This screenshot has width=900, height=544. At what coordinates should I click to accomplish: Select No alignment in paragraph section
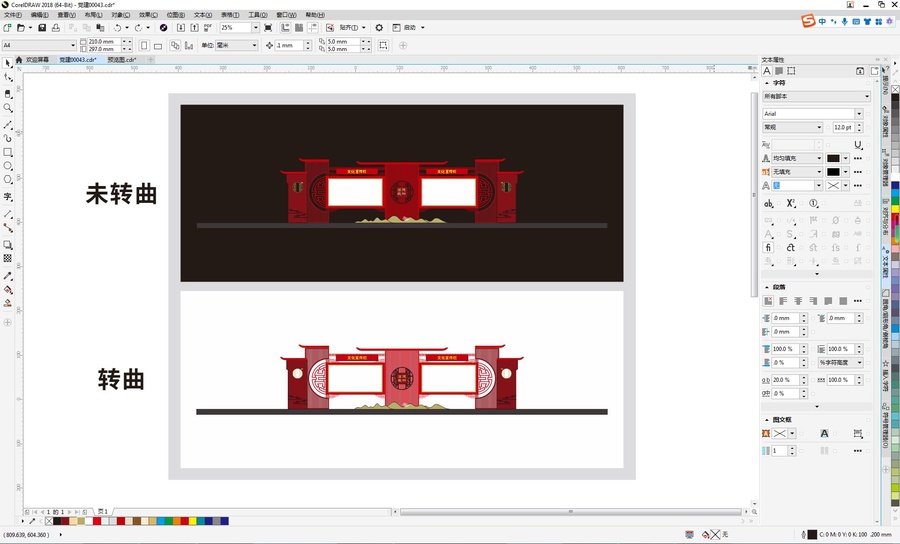point(768,301)
